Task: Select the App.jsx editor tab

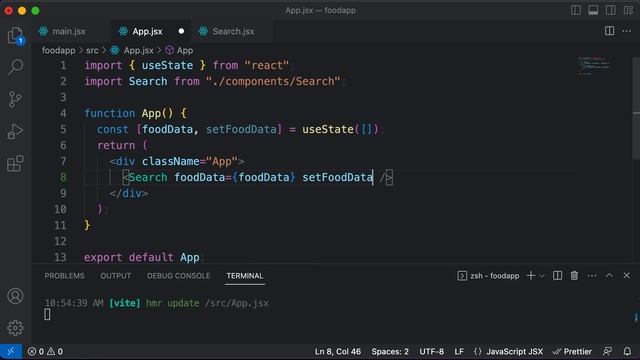Action: 147,31
